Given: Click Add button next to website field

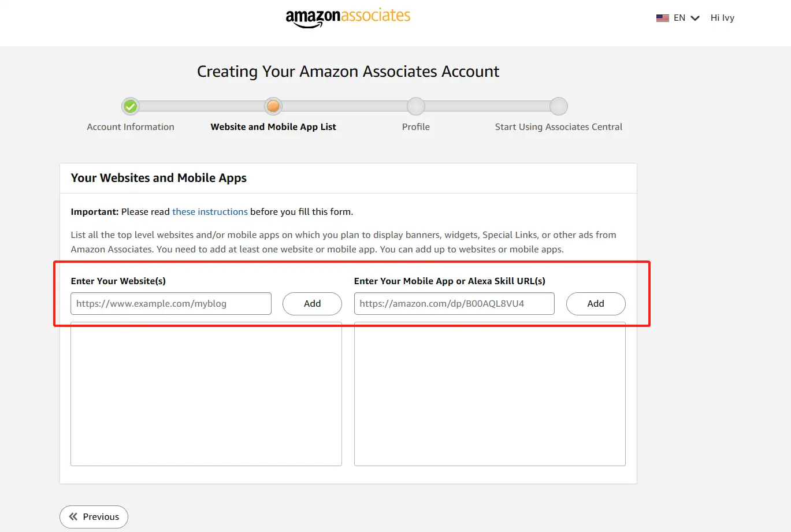Looking at the screenshot, I should [x=312, y=304].
